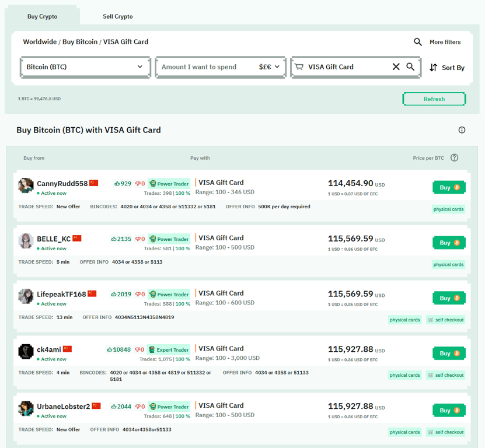Select the Expert Trader badge on ck4ami's offer

(168, 349)
